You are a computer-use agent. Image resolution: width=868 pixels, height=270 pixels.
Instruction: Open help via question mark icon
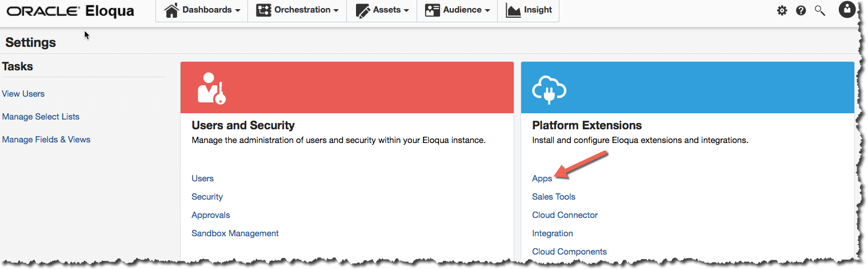point(801,10)
